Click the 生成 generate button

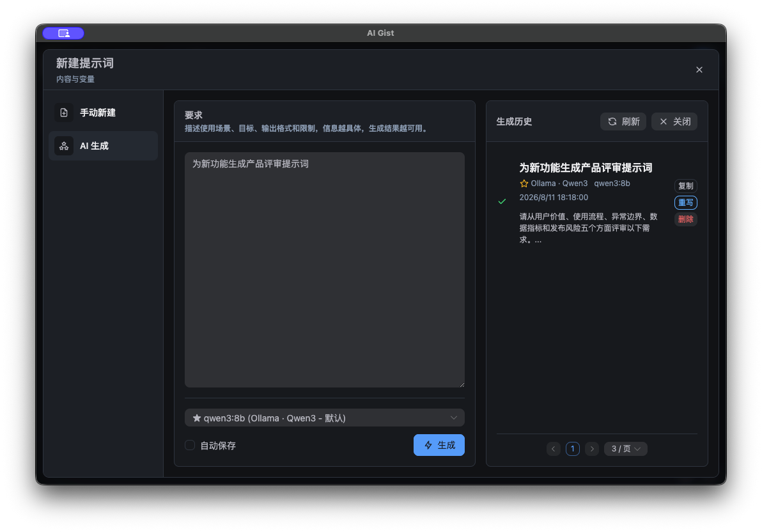point(439,445)
